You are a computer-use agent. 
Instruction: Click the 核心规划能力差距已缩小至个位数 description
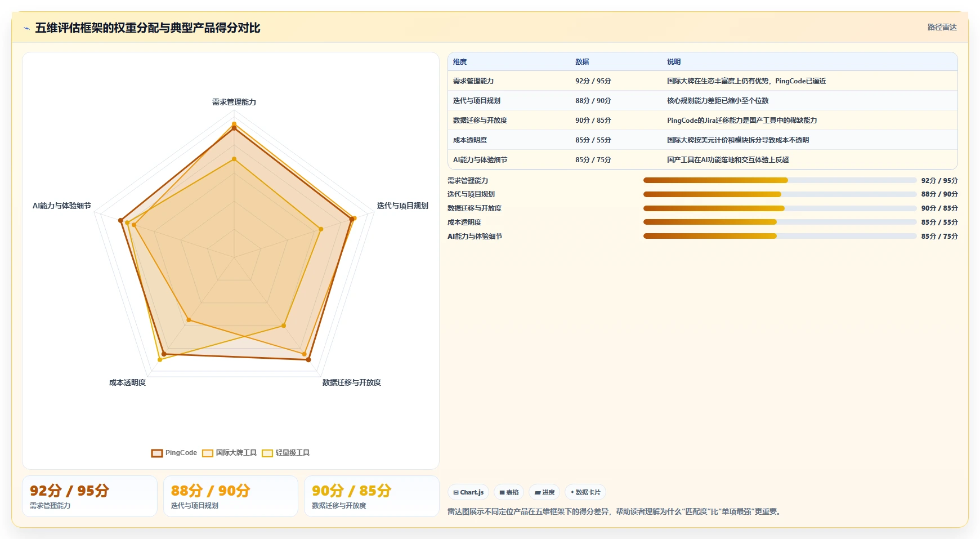tap(718, 101)
